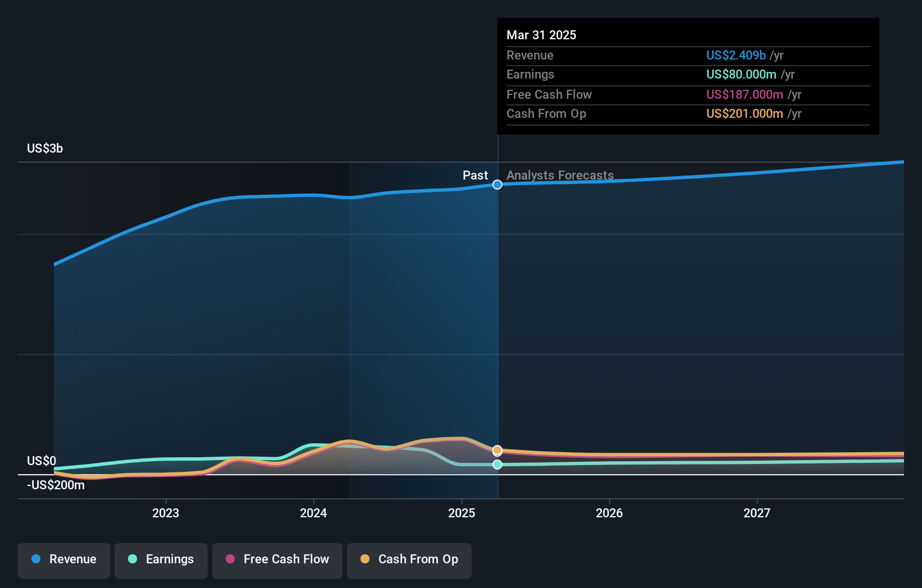Click the US$201.000m cash from op value

(x=745, y=113)
